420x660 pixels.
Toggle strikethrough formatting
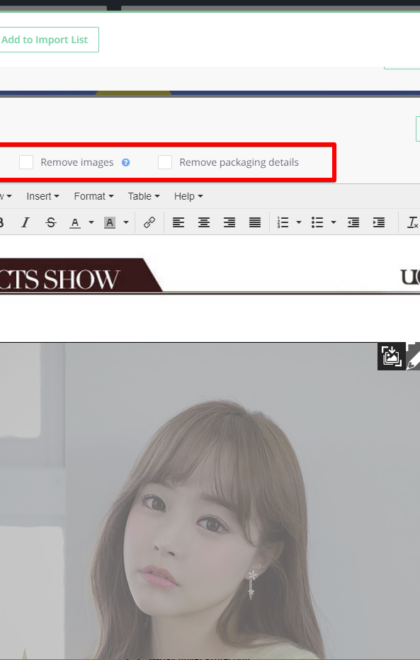[x=51, y=222]
